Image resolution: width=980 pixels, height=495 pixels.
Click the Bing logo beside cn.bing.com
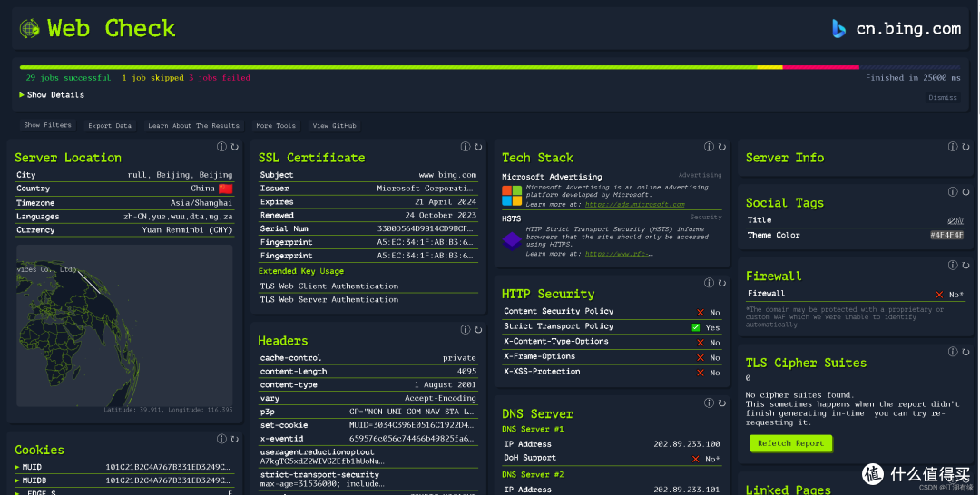(x=838, y=29)
